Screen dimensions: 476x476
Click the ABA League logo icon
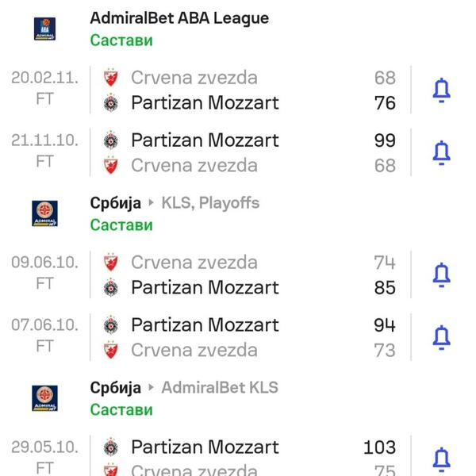[x=44, y=29]
